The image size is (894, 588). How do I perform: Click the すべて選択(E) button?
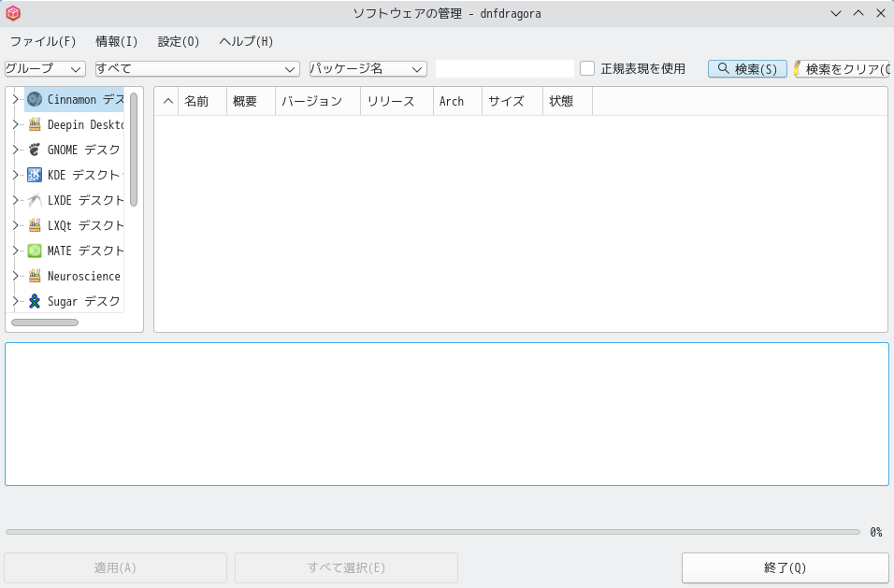346,567
